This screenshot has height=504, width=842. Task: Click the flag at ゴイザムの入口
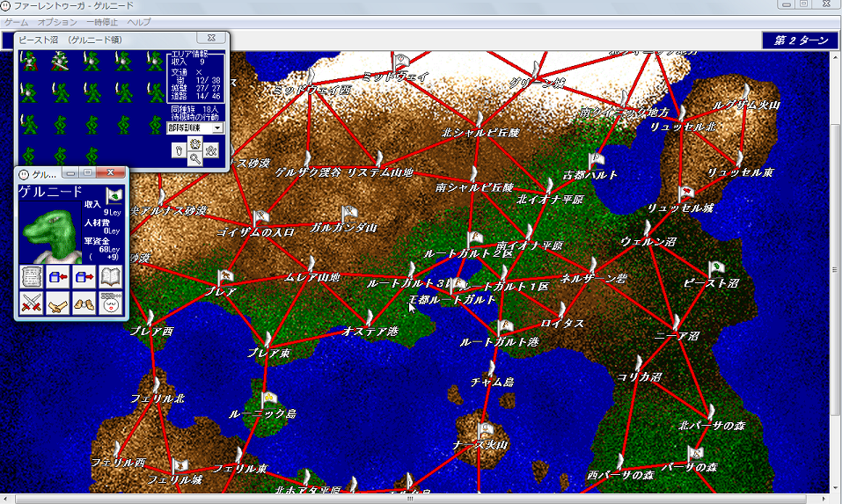point(260,218)
